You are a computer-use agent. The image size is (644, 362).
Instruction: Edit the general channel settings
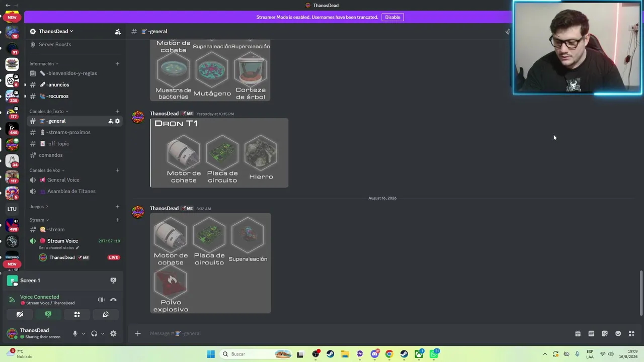pos(117,121)
